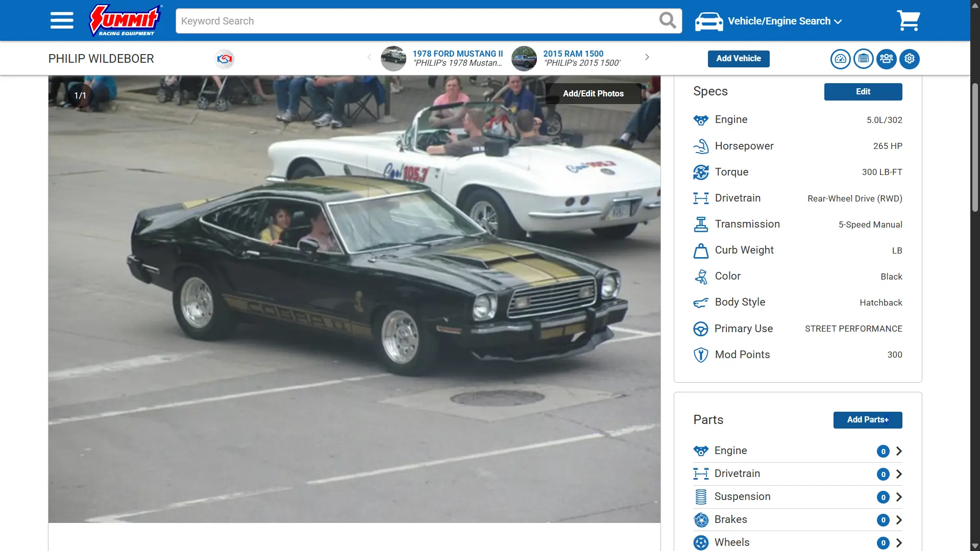Viewport: 980px width, 551px height.
Task: Click the search magnifier icon
Action: (668, 20)
